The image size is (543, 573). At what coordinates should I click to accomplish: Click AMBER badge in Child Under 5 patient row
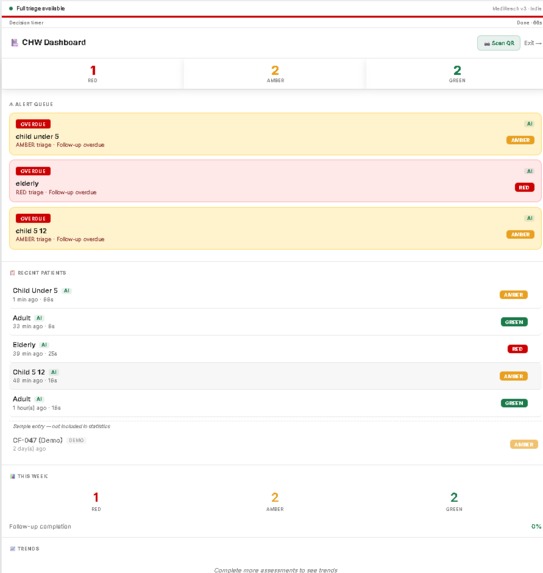pyautogui.click(x=513, y=295)
